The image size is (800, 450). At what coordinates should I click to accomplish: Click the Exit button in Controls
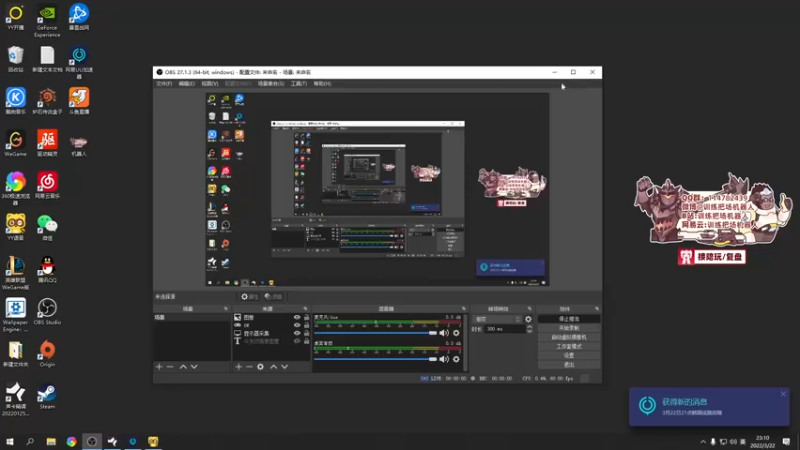click(569, 364)
